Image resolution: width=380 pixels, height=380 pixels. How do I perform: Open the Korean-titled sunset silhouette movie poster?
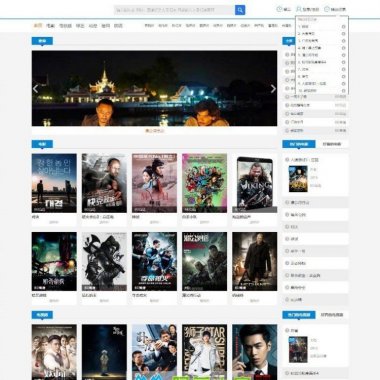pos(54,183)
